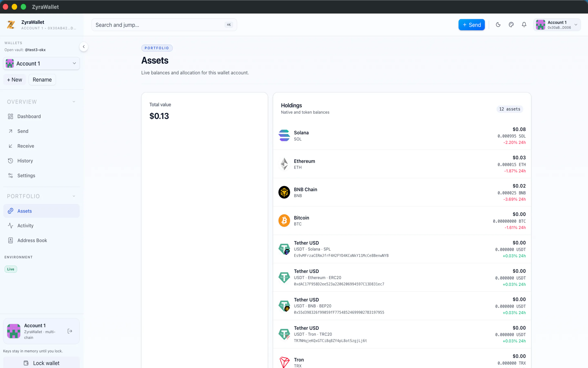
Task: Click the -3.69% 24h change
Action: pos(514,199)
